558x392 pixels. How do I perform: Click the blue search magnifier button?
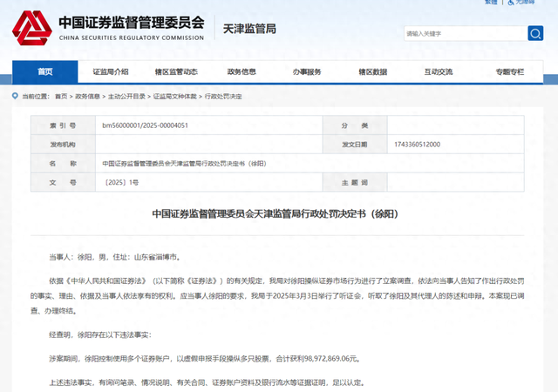pyautogui.click(x=535, y=33)
